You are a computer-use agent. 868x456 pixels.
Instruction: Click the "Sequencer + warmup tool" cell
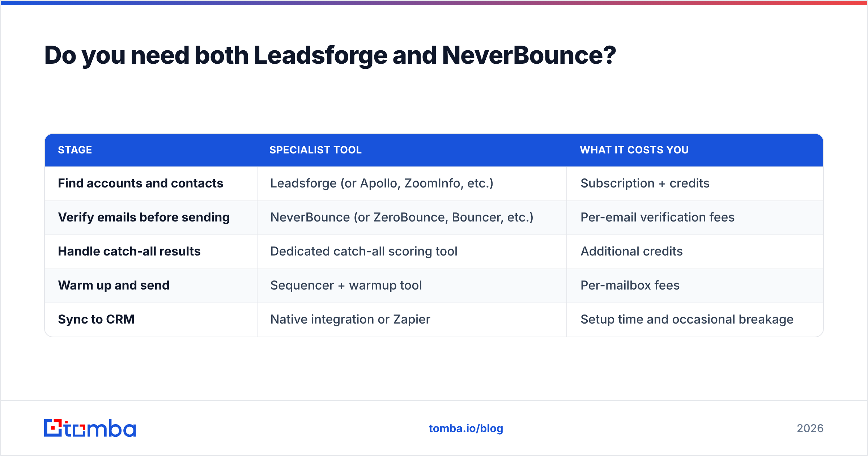click(412, 286)
